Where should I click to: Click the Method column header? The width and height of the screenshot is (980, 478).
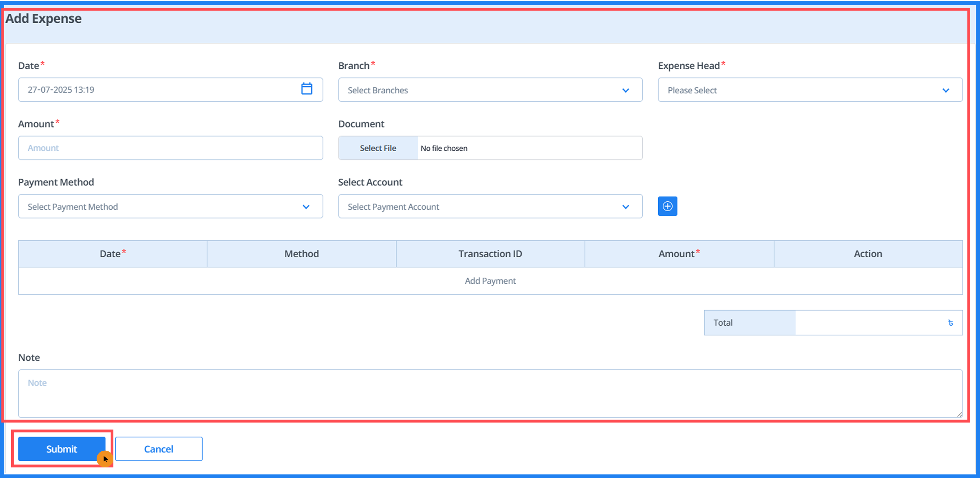pyautogui.click(x=301, y=254)
